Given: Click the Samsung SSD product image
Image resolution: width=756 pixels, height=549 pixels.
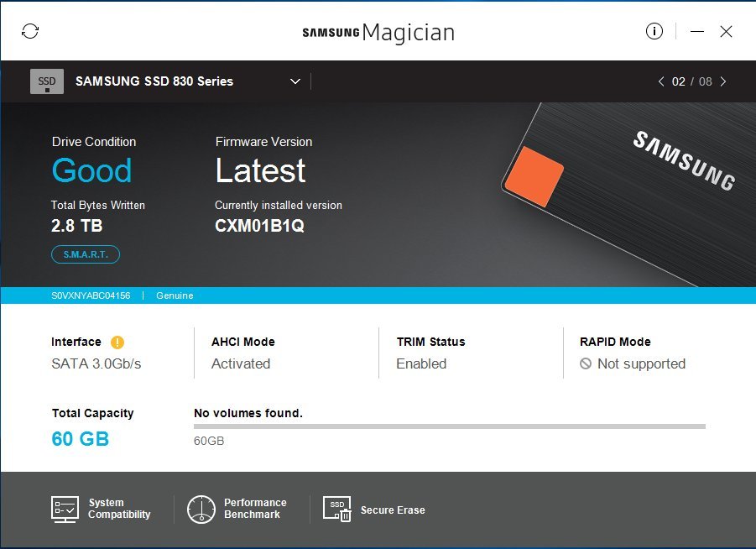Looking at the screenshot, I should click(627, 196).
